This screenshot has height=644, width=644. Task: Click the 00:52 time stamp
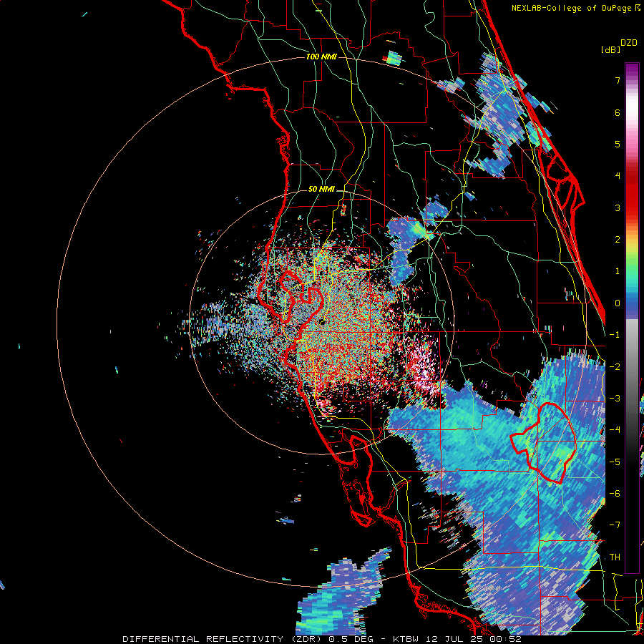point(506,639)
